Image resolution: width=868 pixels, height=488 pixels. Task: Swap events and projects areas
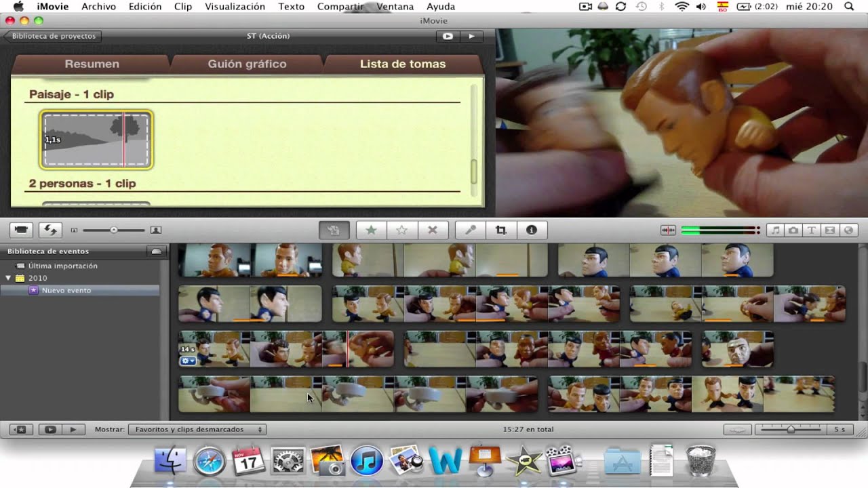click(x=50, y=230)
